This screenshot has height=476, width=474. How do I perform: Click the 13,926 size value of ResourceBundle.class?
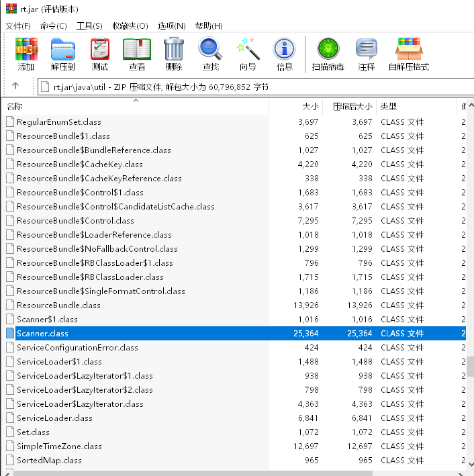point(305,305)
